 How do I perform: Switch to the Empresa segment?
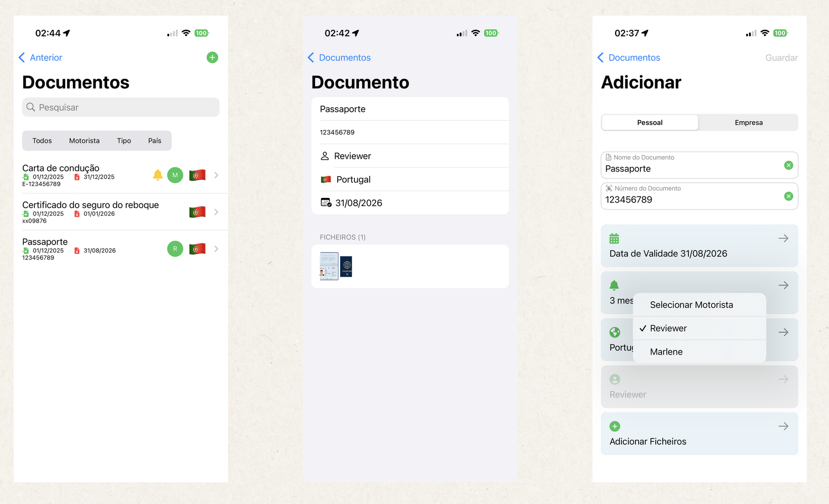748,123
